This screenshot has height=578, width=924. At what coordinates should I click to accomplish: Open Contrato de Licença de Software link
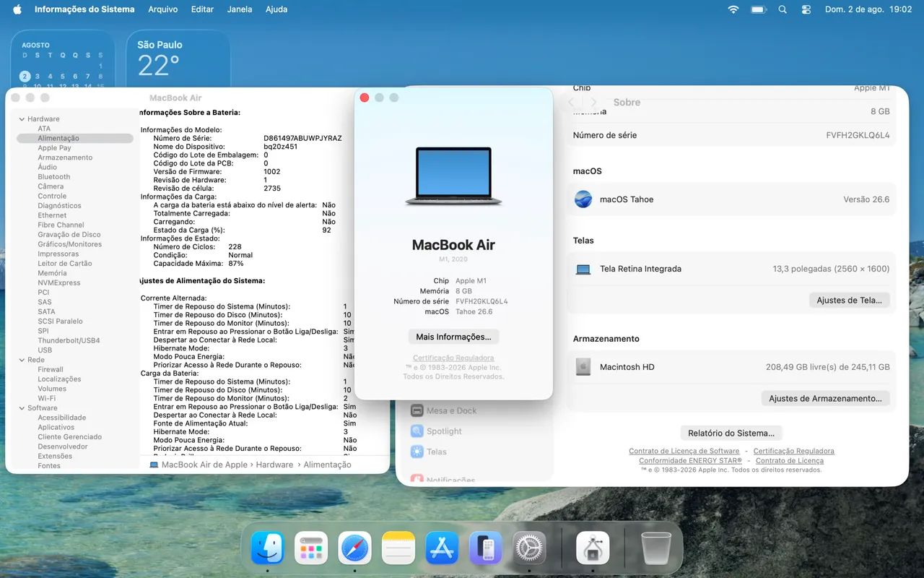684,451
